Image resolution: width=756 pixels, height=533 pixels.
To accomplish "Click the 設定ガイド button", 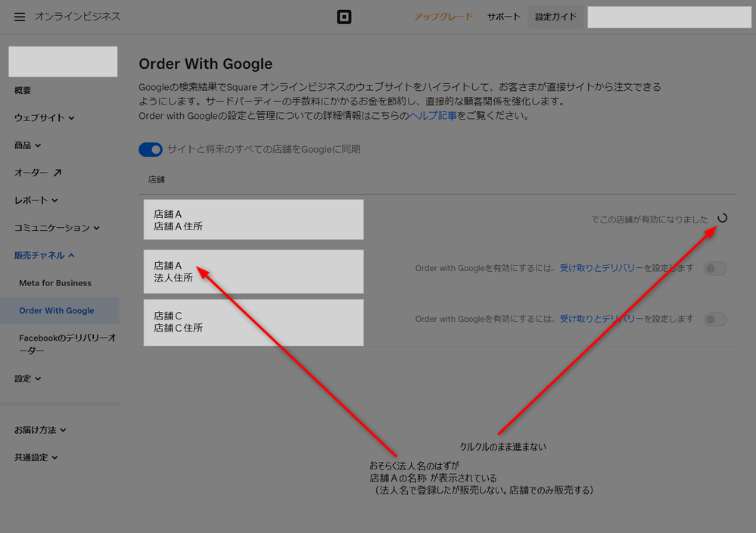I will tap(555, 17).
